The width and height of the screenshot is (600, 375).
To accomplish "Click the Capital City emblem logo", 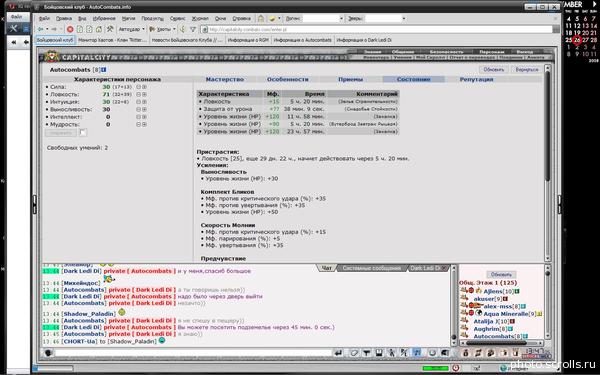I will click(51, 57).
